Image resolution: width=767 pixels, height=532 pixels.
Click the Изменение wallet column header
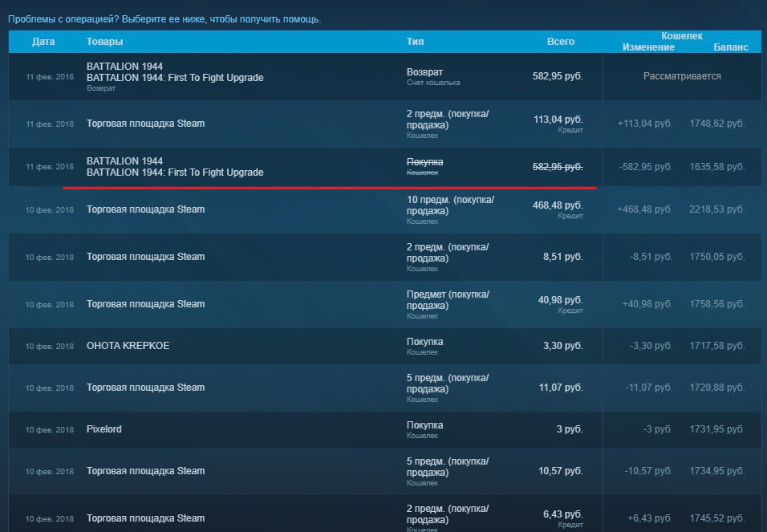(x=648, y=47)
